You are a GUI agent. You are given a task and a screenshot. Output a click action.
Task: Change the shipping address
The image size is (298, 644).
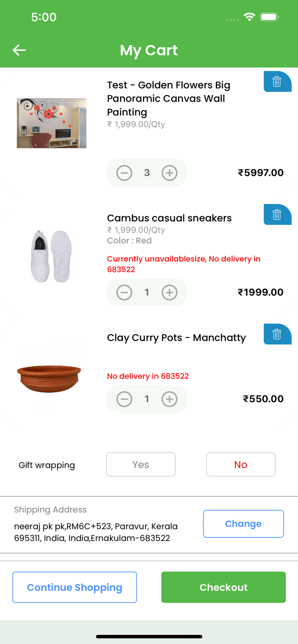click(x=243, y=523)
